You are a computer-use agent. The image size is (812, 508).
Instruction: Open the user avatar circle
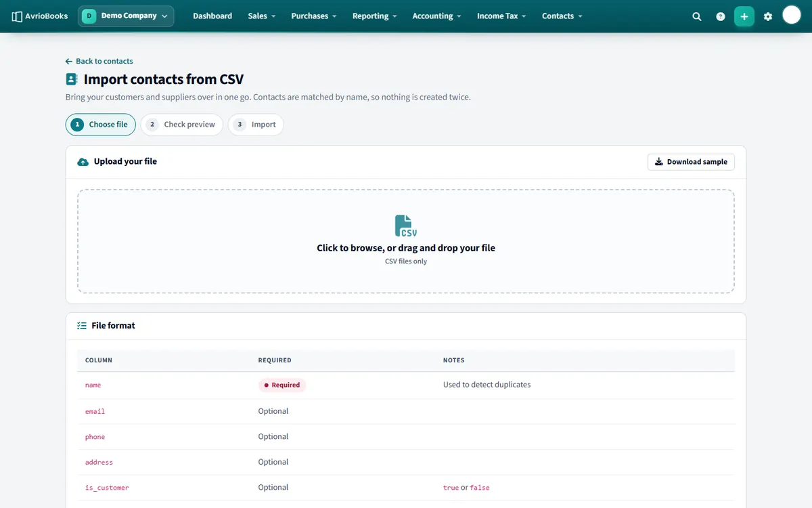(792, 15)
